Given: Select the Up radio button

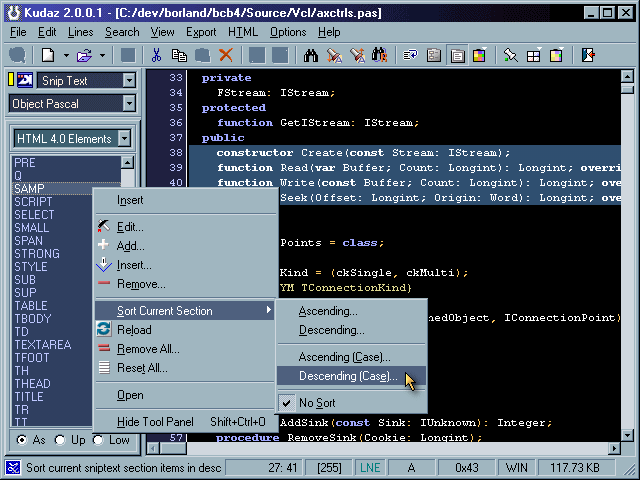Looking at the screenshot, I should [x=60, y=440].
